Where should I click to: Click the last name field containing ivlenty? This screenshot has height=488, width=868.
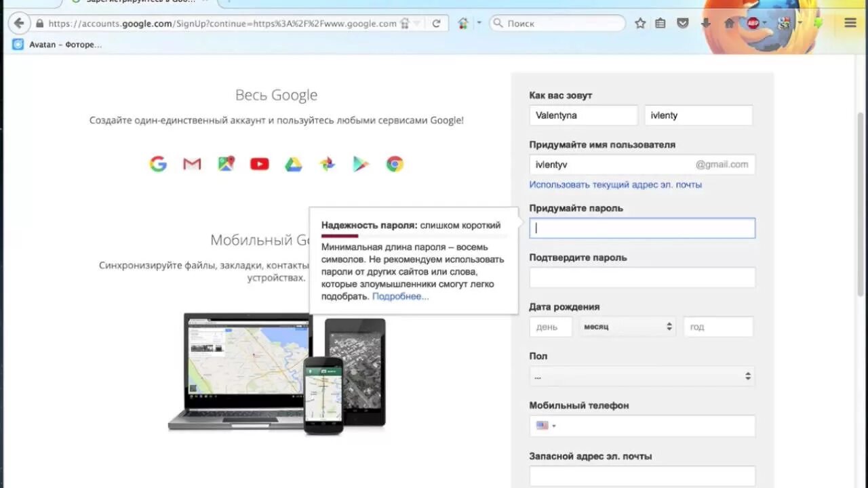pos(698,115)
